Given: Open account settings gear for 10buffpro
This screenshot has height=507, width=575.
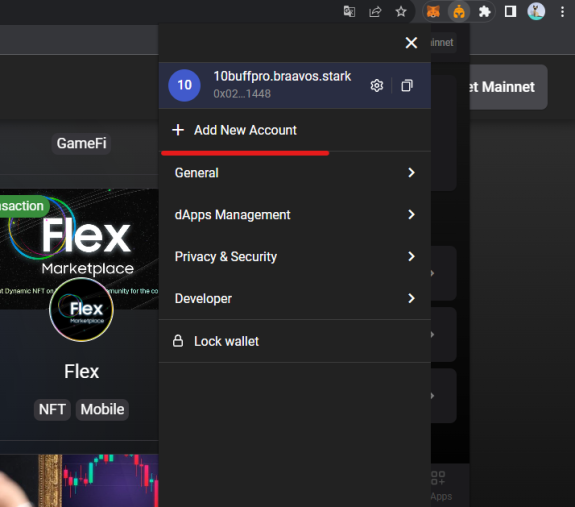Looking at the screenshot, I should [377, 85].
